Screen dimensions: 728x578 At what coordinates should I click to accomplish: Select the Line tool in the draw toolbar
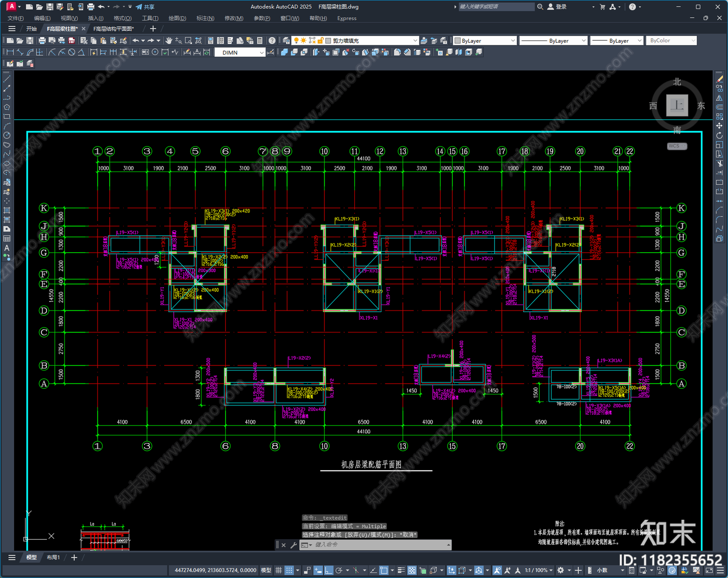[7, 79]
